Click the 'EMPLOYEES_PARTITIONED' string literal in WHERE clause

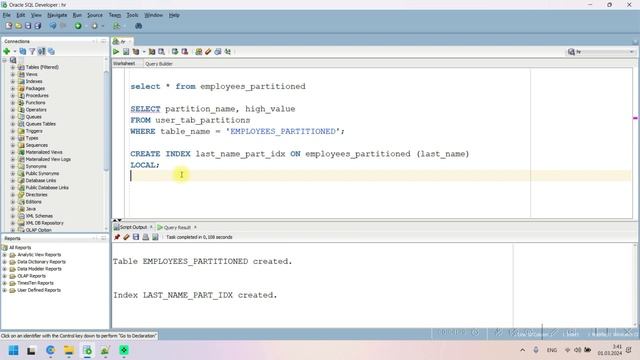click(283, 131)
